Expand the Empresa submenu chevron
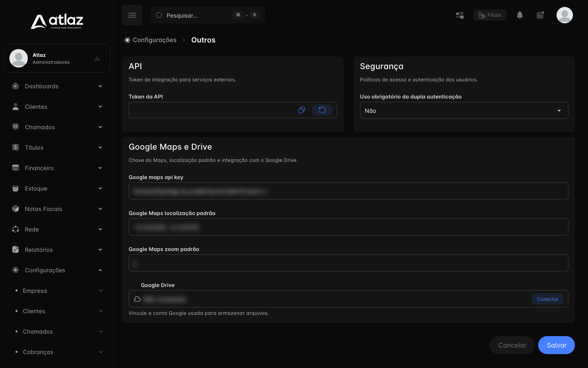This screenshot has height=368, width=588. [x=101, y=291]
